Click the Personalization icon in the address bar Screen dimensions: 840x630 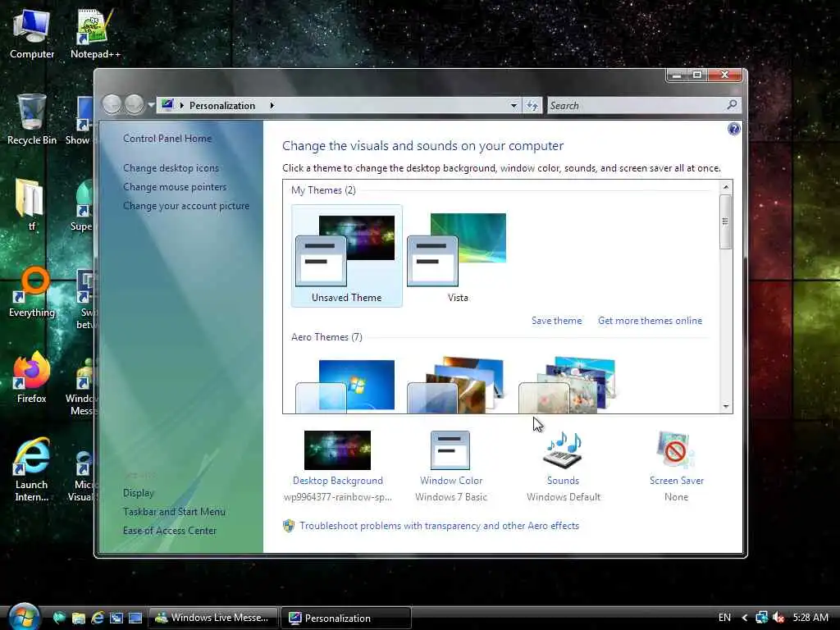tap(167, 104)
